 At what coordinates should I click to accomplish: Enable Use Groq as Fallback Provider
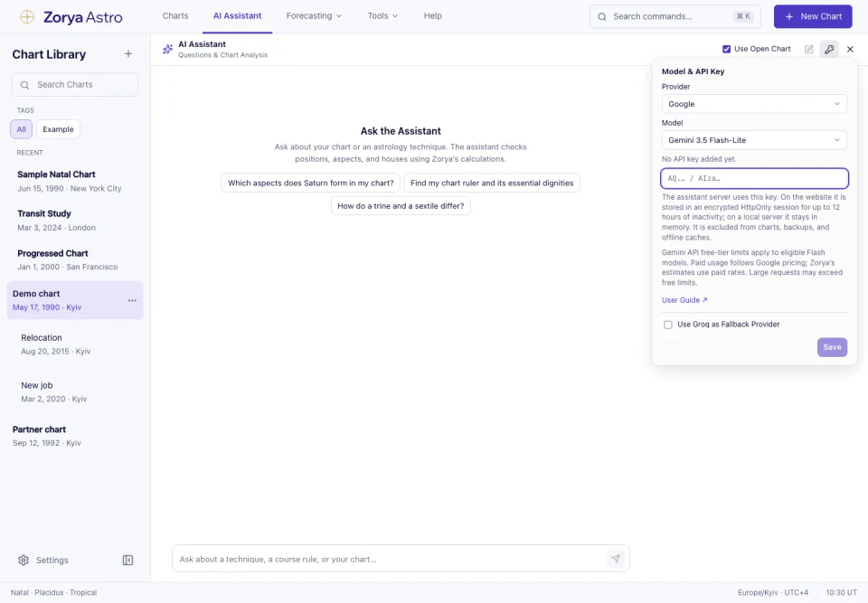click(x=668, y=325)
